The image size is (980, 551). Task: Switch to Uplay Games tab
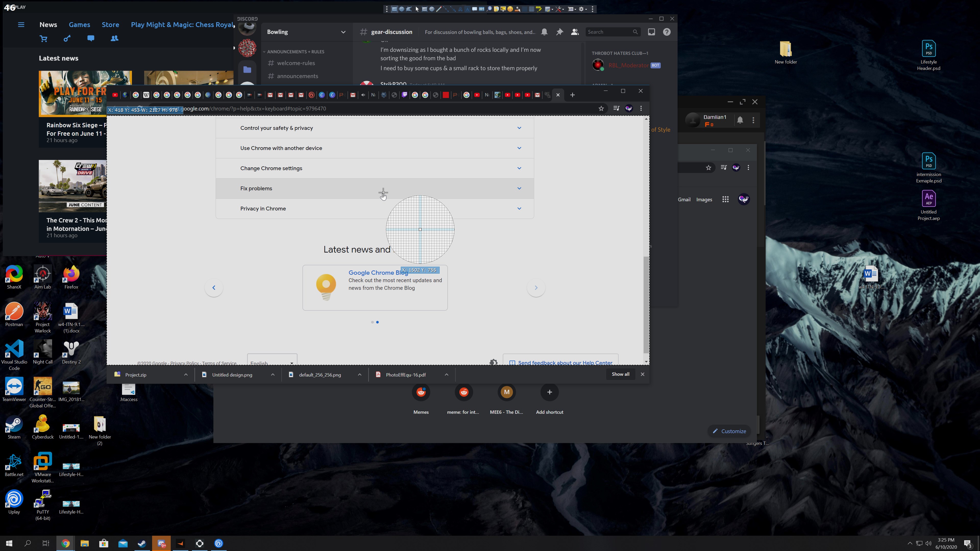coord(79,25)
